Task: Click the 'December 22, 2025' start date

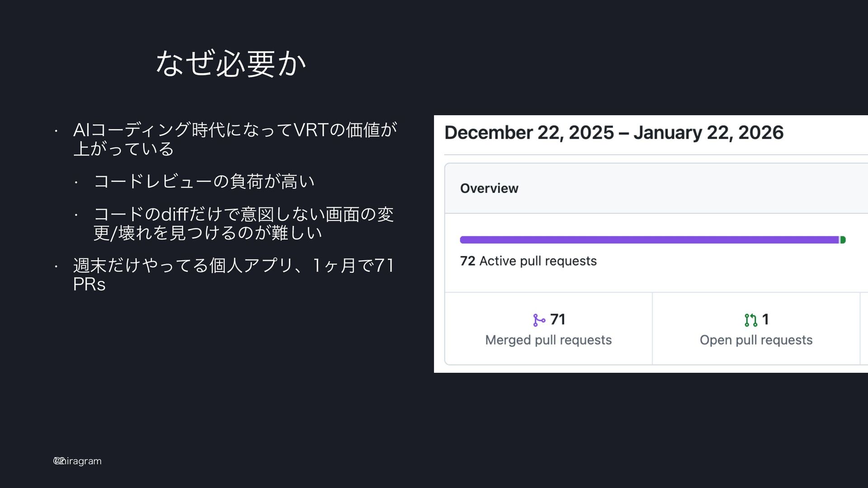Action: coord(529,133)
